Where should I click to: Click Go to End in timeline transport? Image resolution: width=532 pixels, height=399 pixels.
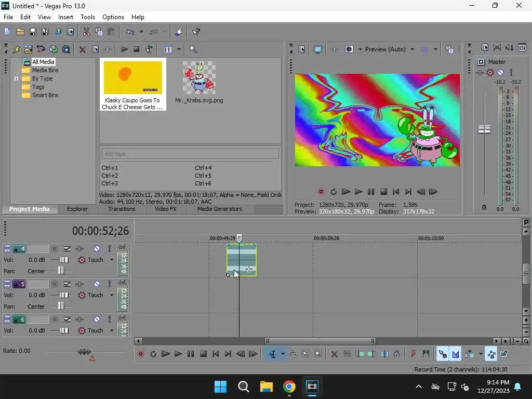click(x=228, y=354)
